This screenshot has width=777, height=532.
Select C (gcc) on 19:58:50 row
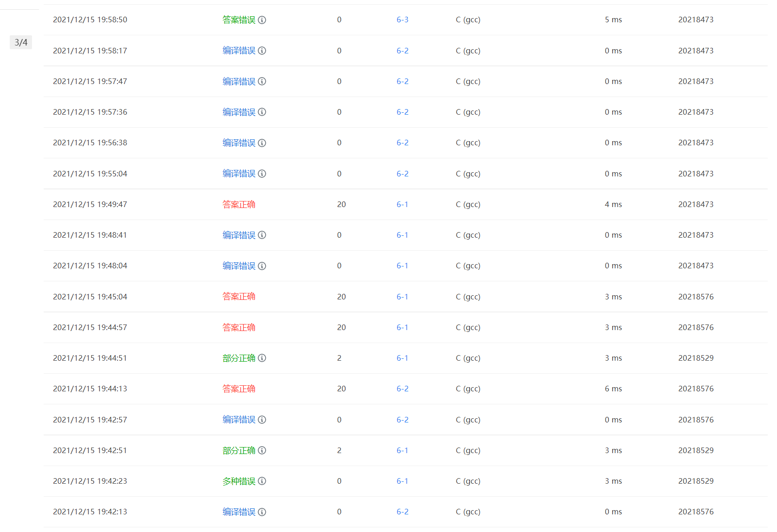tap(468, 19)
